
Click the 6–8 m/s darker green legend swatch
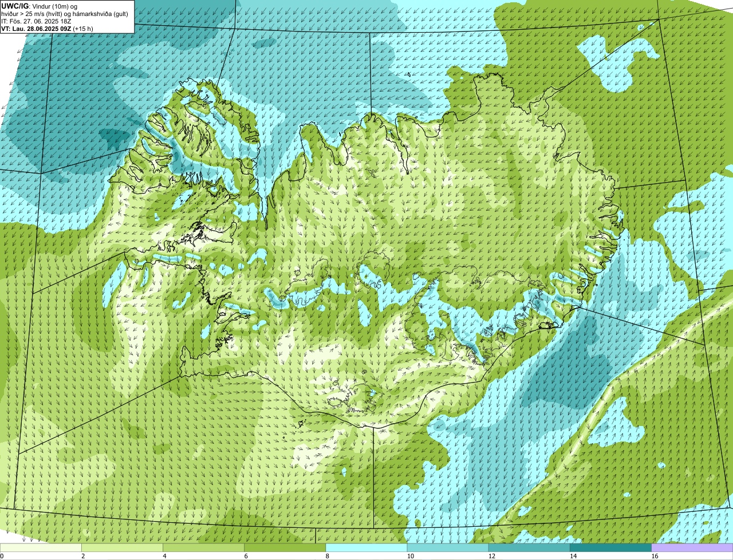tap(285, 547)
